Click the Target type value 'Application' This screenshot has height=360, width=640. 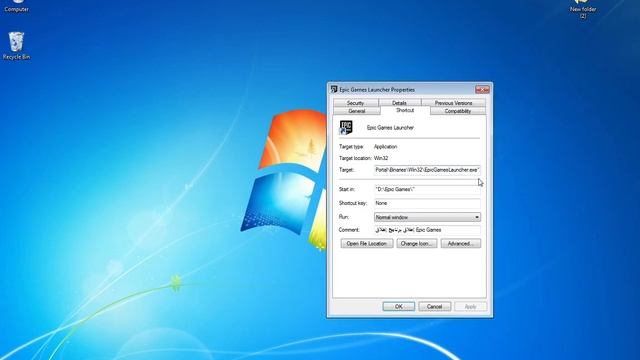[x=385, y=147]
